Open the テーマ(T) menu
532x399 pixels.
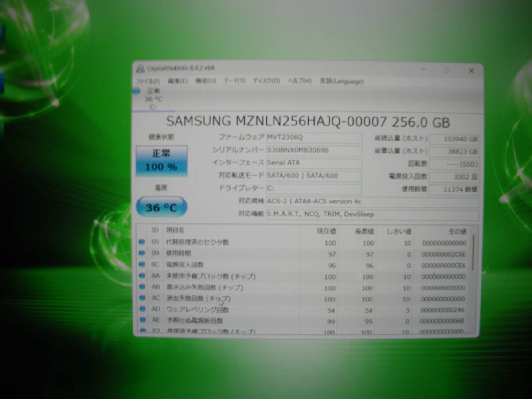coord(235,82)
